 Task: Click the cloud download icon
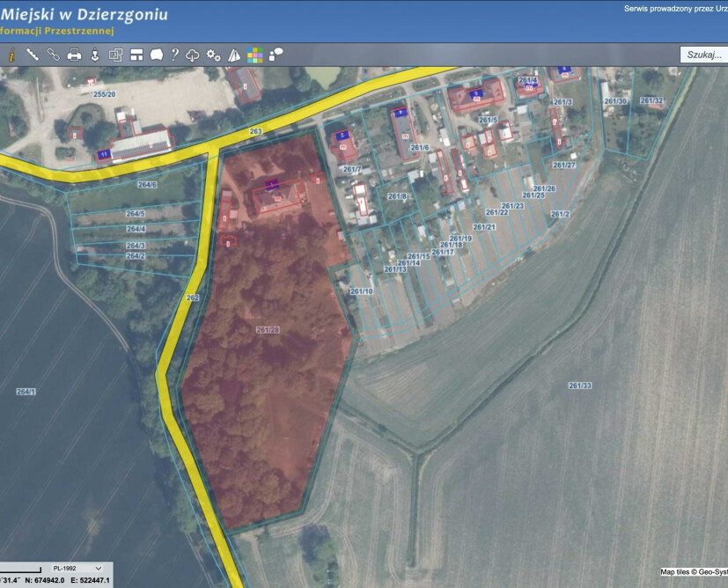coord(193,55)
